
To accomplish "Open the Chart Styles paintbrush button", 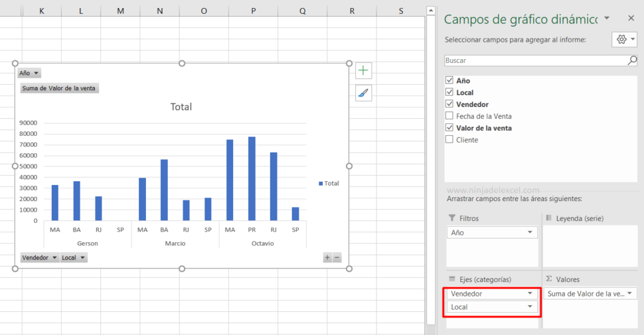I will click(x=364, y=93).
